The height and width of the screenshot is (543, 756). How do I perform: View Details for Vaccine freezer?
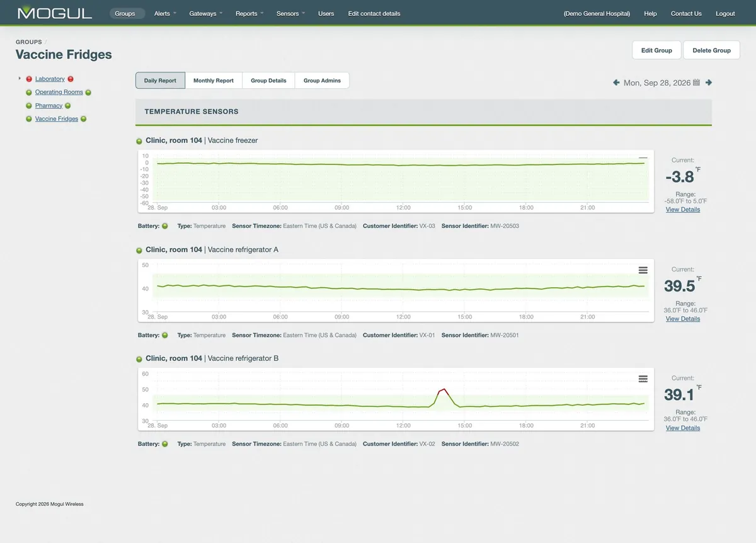(683, 210)
